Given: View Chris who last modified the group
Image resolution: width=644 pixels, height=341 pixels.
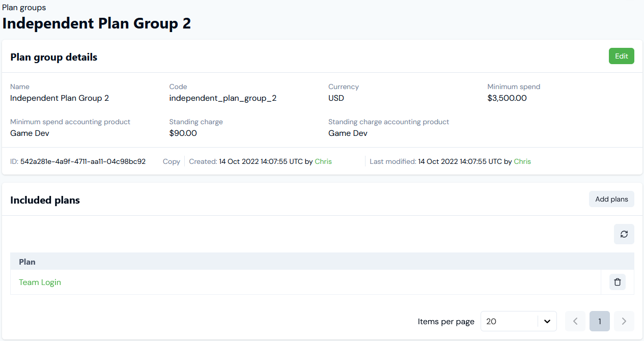Looking at the screenshot, I should pos(522,161).
